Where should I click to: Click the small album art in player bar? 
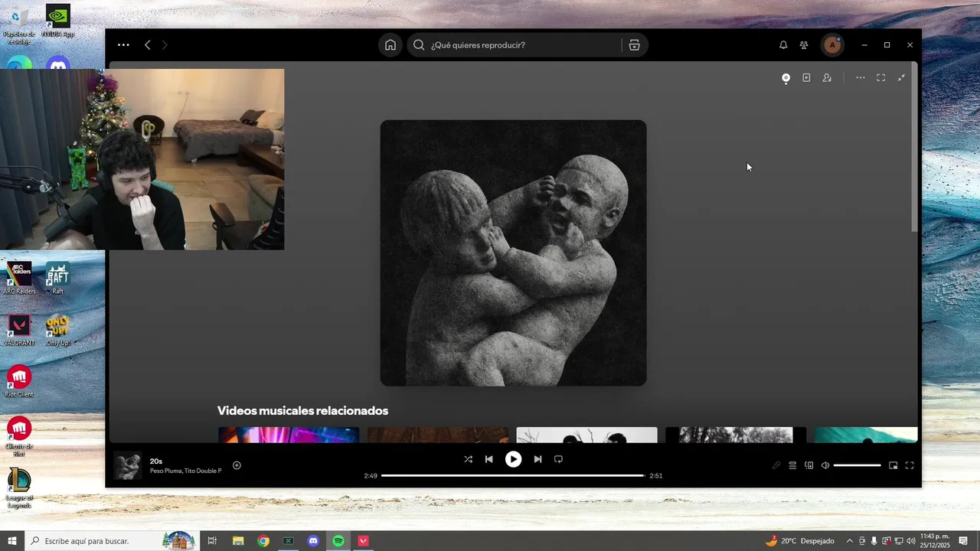click(x=127, y=465)
